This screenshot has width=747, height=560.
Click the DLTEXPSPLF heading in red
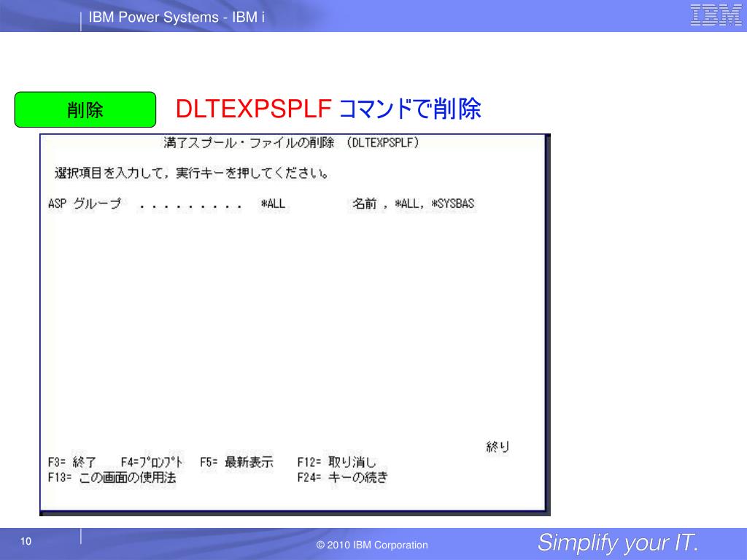(253, 109)
